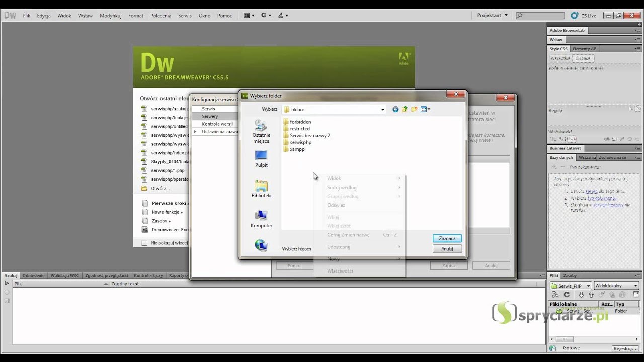644x362 pixels.
Task: Open Adobe BrowserLab panel options menu
Action: (x=637, y=30)
